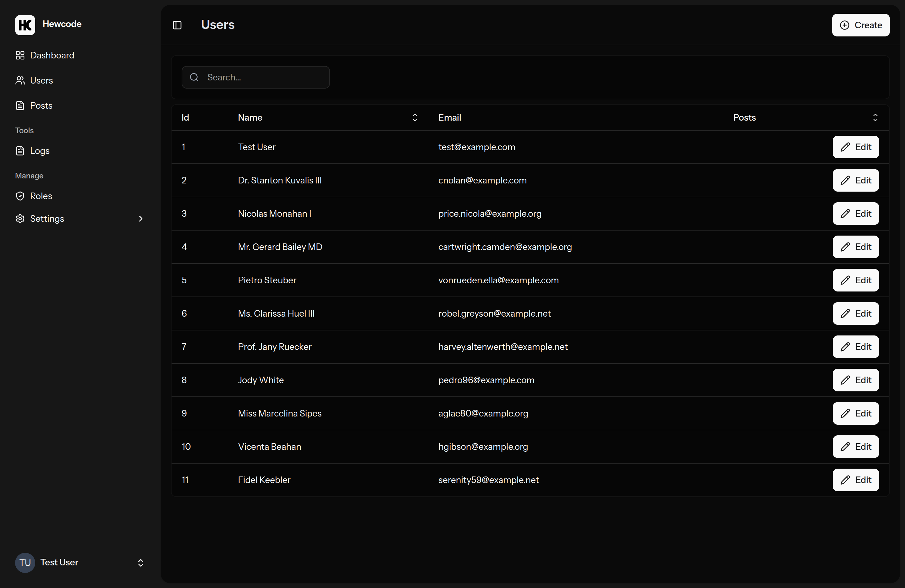Collapse the sidebar using the panel toggle icon
Viewport: 905px width, 588px height.
(x=177, y=25)
